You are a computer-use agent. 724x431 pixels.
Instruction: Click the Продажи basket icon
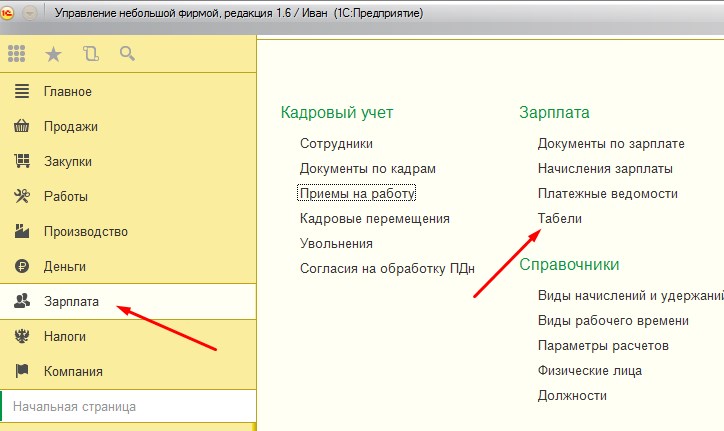click(22, 126)
